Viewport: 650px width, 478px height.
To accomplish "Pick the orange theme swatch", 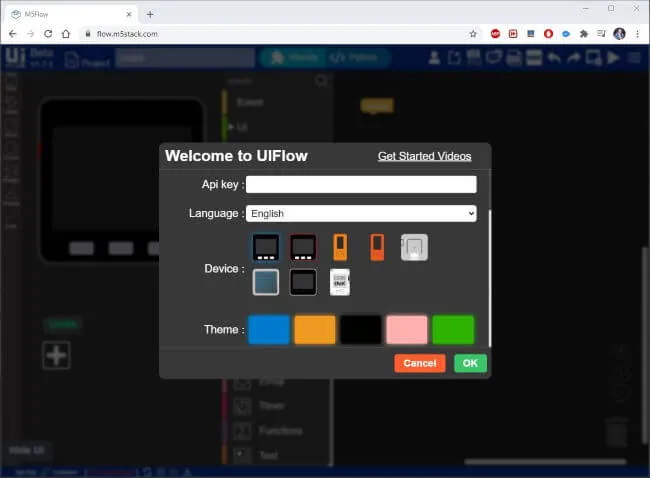I will click(315, 330).
